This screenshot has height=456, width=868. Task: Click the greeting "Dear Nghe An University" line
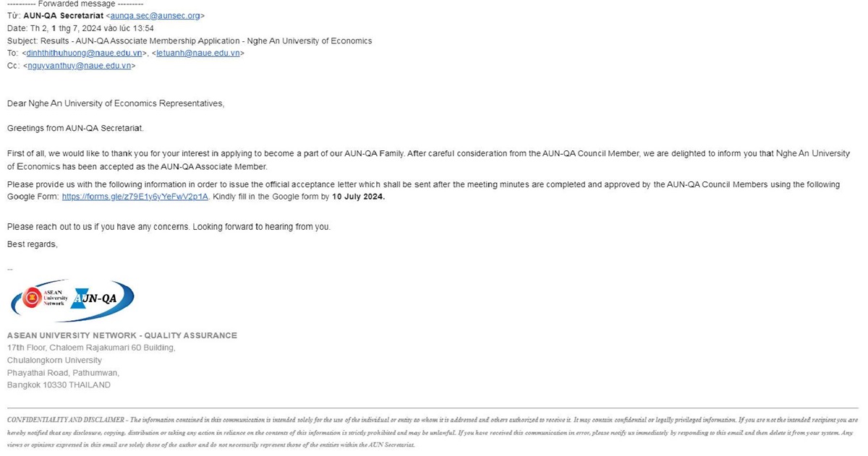point(116,103)
